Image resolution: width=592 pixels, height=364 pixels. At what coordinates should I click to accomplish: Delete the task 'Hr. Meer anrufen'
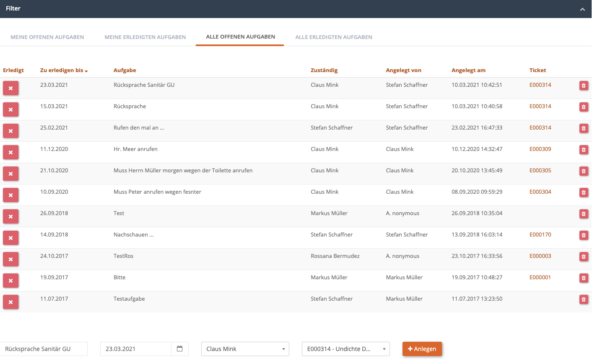(x=584, y=150)
